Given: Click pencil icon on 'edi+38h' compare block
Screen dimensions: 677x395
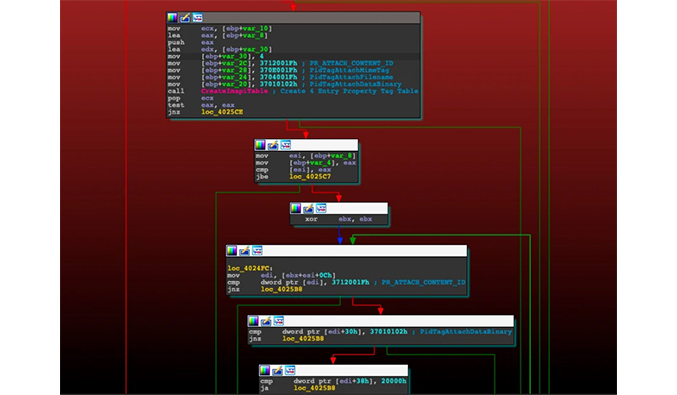Looking at the screenshot, I should click(277, 370).
